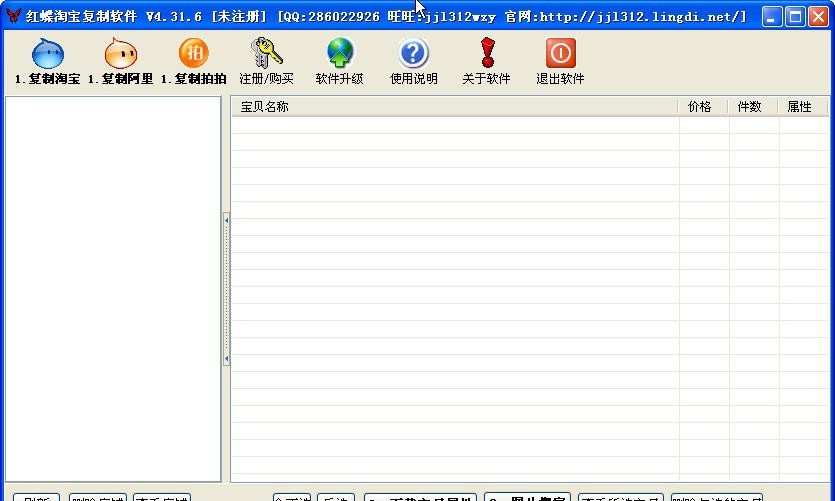This screenshot has height=501, width=835.
Task: Minimize the 红蝶淘宝复制软件 window
Action: 772,17
